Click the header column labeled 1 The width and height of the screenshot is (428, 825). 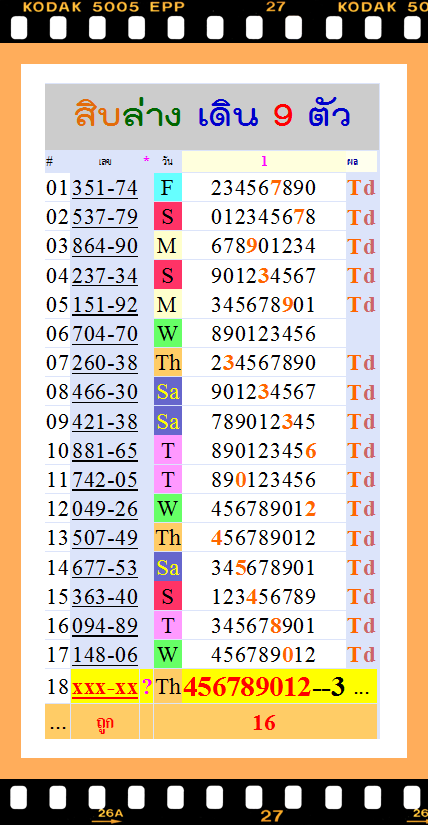pos(264,162)
